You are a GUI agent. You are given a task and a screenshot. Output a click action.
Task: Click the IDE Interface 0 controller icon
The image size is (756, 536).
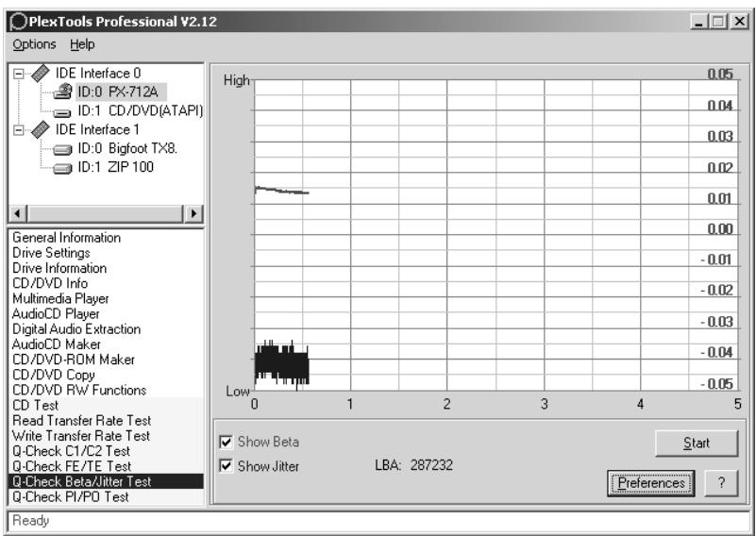click(41, 74)
